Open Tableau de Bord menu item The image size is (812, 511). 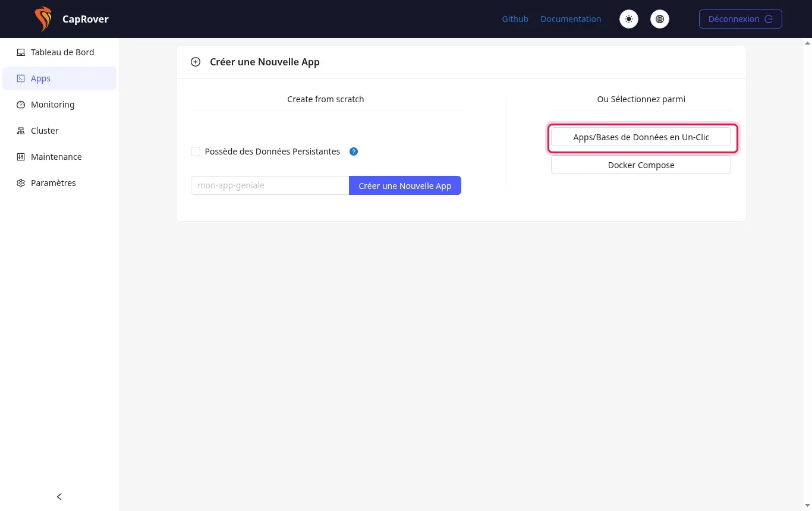pyautogui.click(x=59, y=52)
